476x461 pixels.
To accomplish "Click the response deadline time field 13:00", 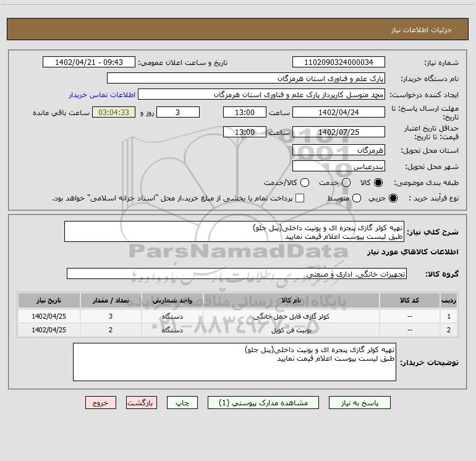I will tap(245, 112).
